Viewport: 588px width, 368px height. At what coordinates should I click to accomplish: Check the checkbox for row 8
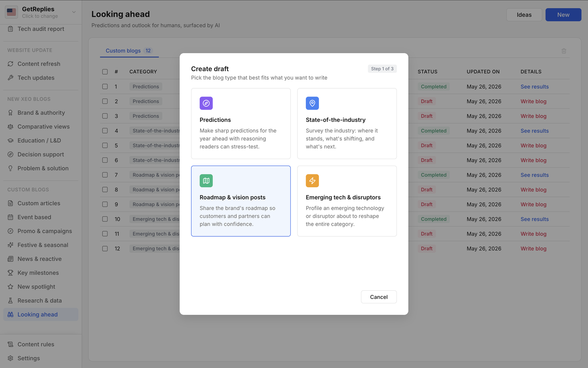(105, 190)
